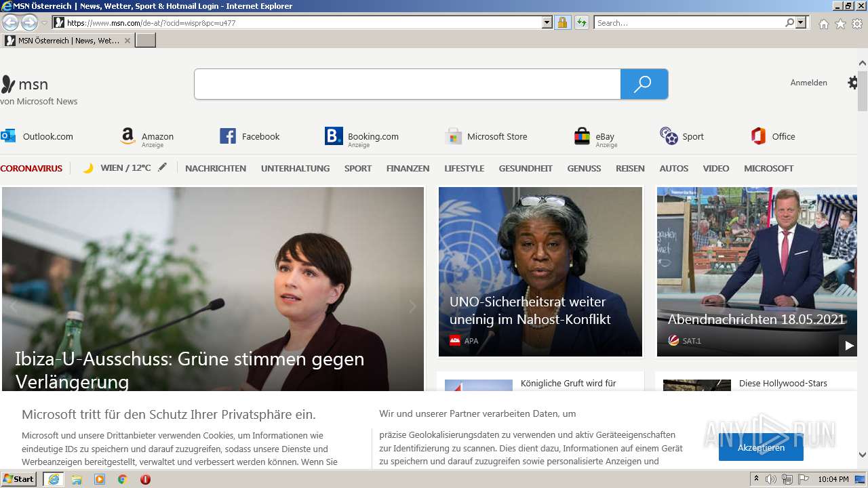Open the Windows Start button
The width and height of the screenshot is (868, 488).
18,479
